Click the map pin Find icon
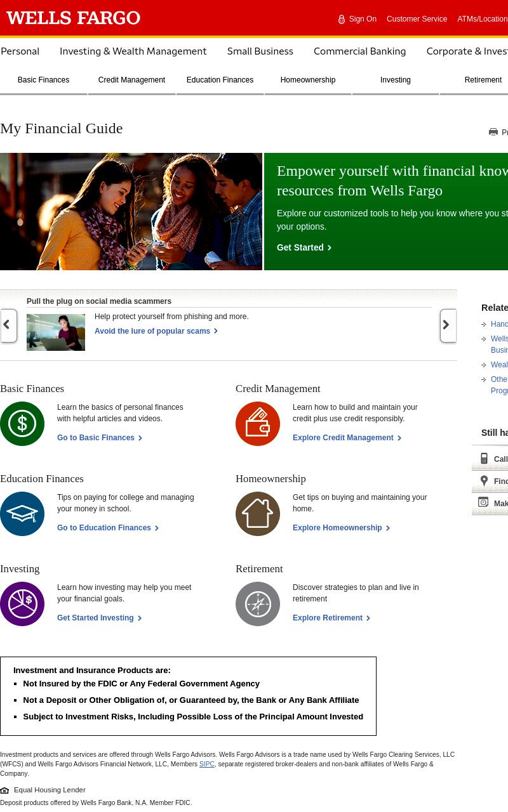The height and width of the screenshot is (812, 508). (x=484, y=481)
